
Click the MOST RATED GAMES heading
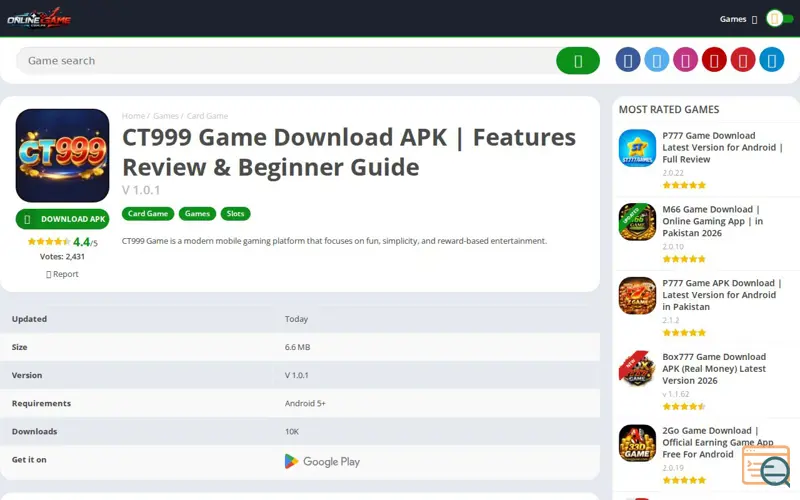click(669, 110)
